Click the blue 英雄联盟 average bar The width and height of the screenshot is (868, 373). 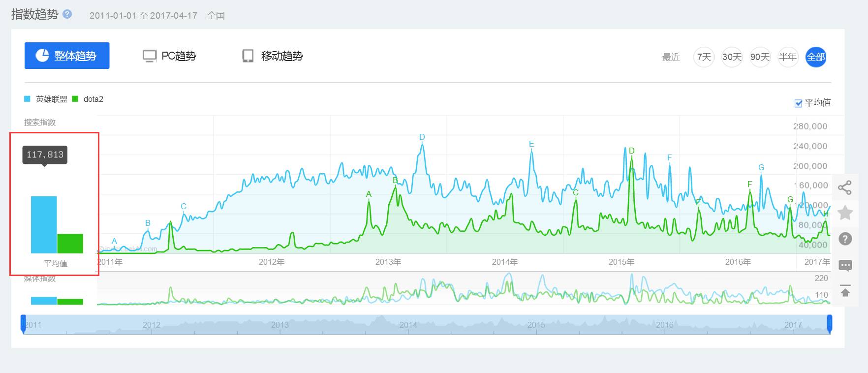[44, 225]
